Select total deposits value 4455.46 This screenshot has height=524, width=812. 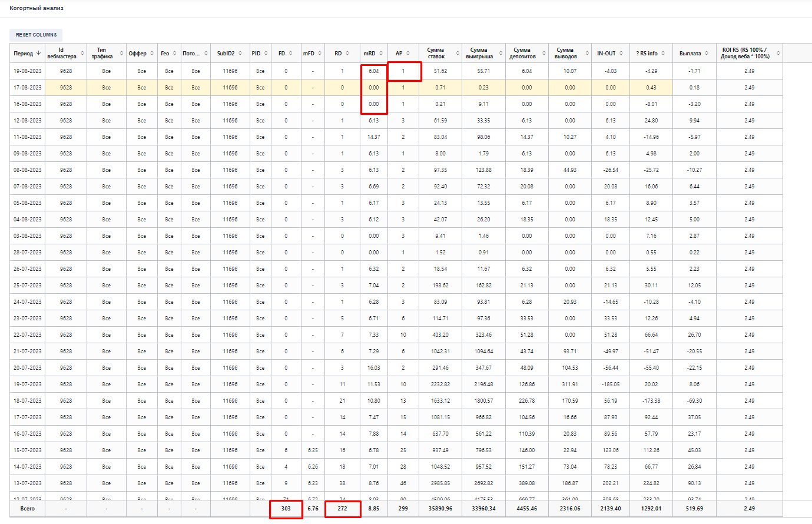[x=526, y=509]
